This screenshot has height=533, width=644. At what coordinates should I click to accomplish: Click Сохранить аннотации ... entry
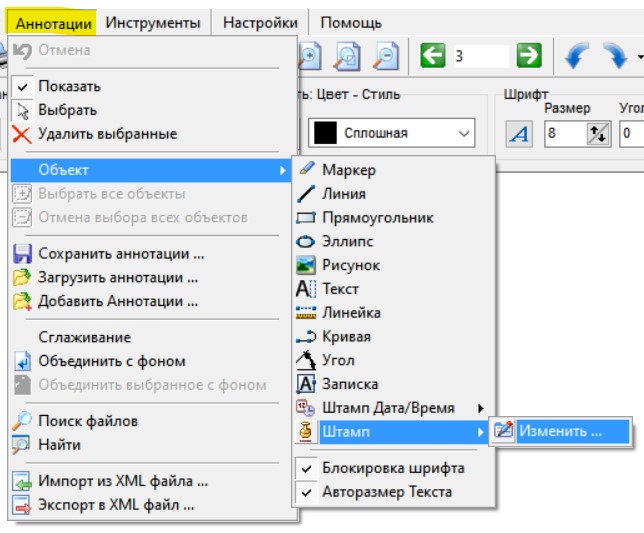tap(121, 253)
